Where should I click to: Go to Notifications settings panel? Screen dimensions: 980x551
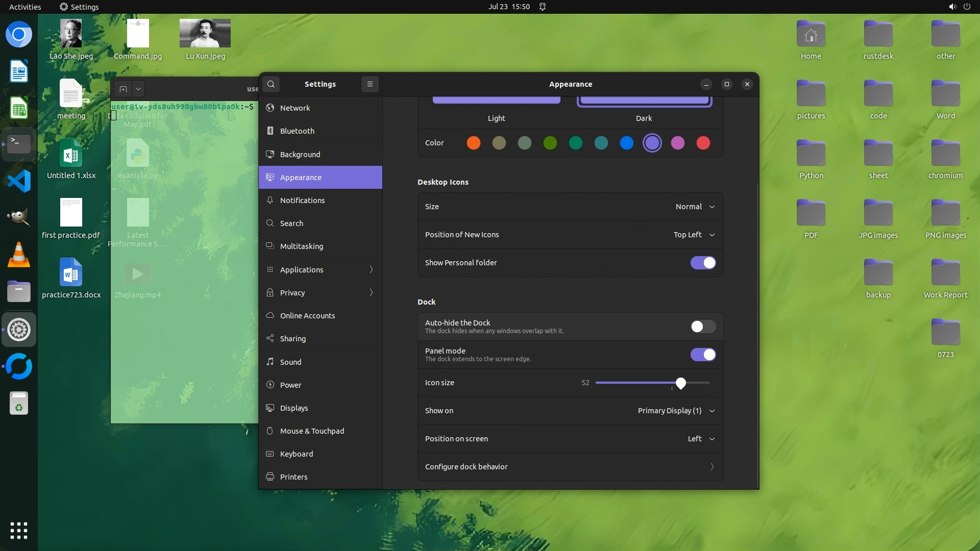[x=302, y=200]
